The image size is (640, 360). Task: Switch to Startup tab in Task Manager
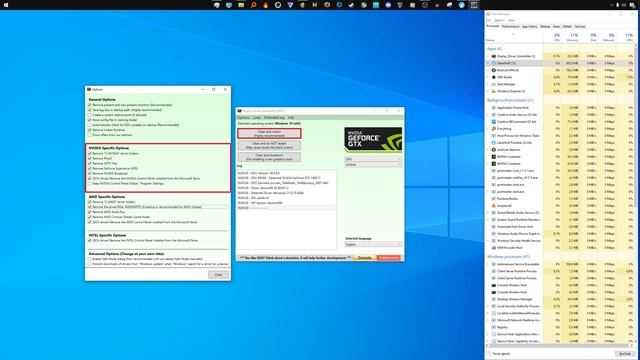tap(545, 27)
